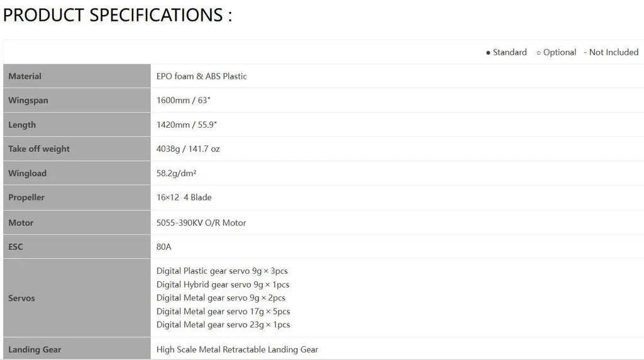644x360 pixels.
Task: Select the Length row label
Action: (22, 125)
